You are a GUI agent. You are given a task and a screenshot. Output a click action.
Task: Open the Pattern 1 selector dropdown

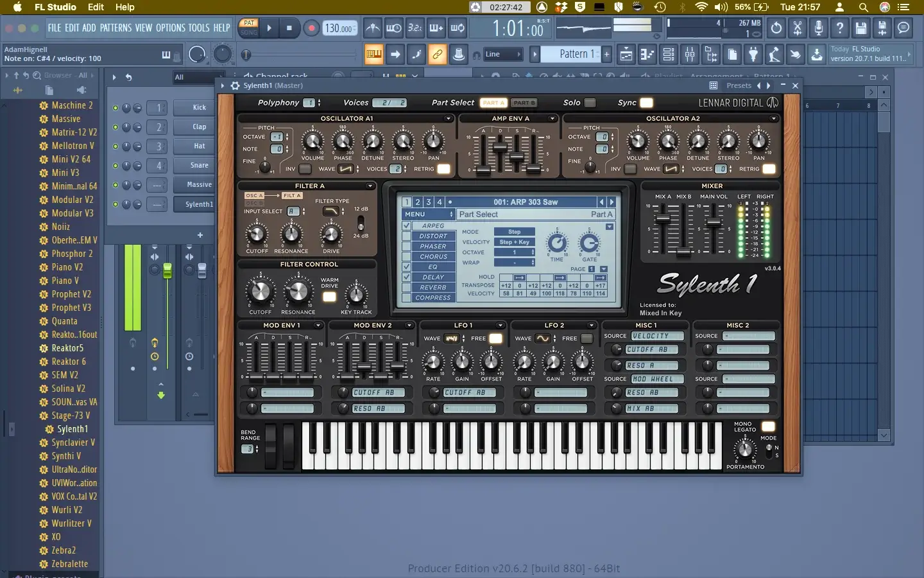click(571, 55)
